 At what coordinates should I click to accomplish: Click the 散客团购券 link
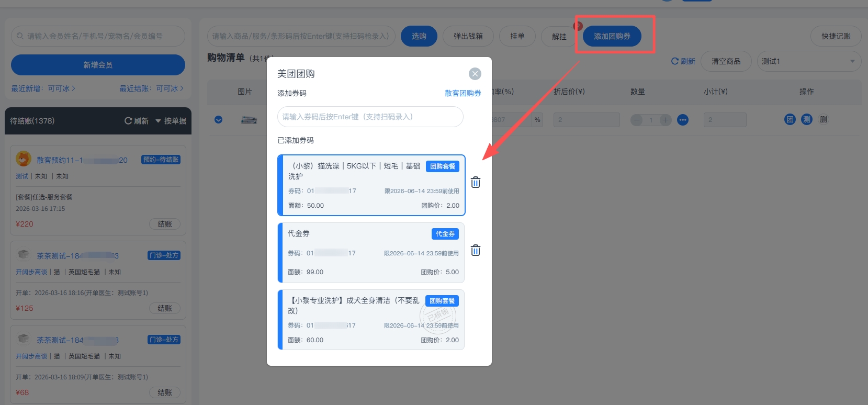463,93
